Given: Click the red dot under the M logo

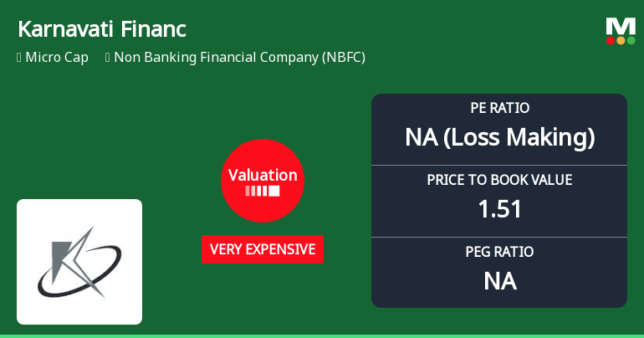Looking at the screenshot, I should 611,40.
